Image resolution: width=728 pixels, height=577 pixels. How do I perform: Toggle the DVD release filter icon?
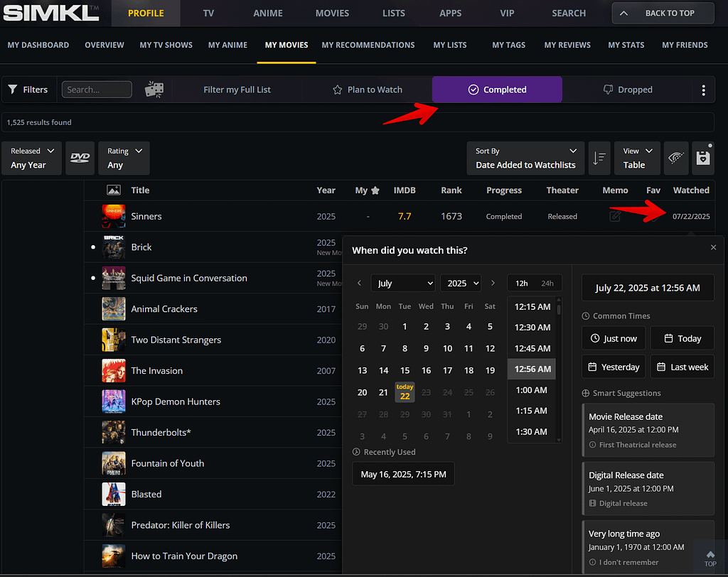[x=80, y=158]
